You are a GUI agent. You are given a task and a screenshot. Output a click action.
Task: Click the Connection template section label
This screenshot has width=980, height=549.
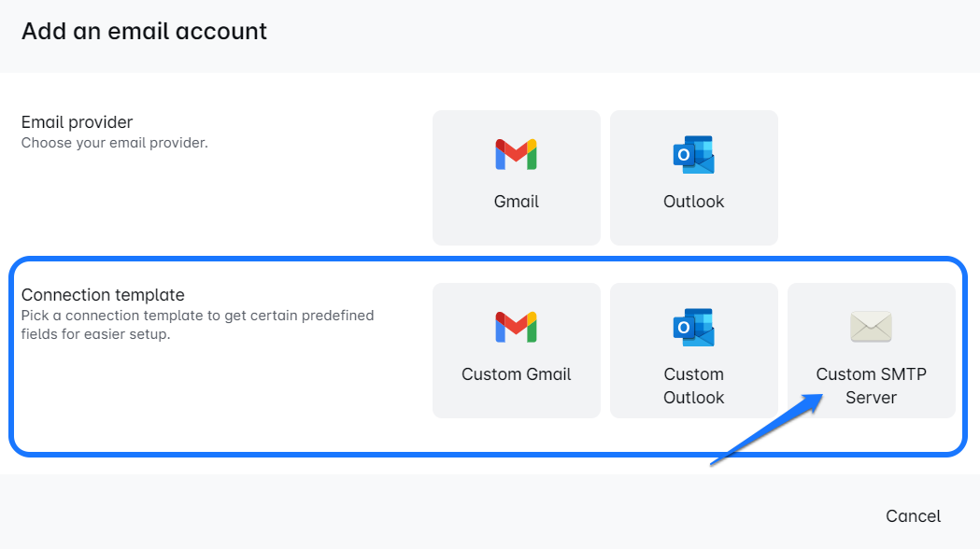[102, 294]
